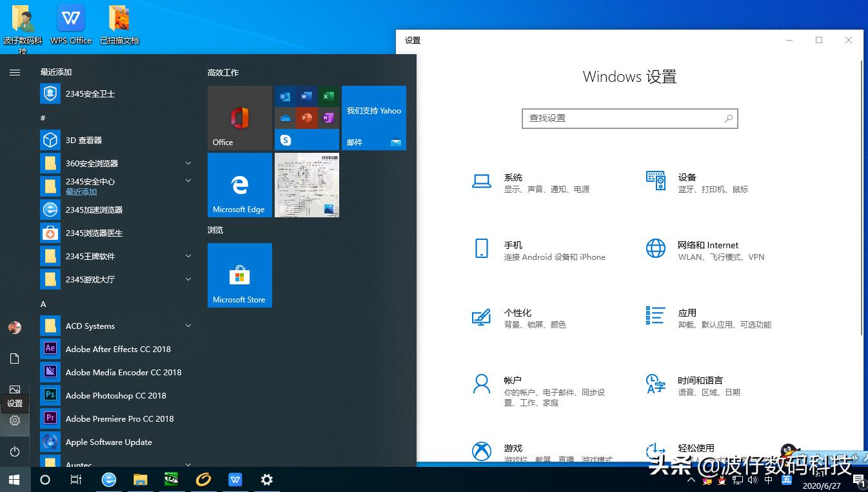Click the 查找设置 search box
Screen dimensions: 868x492
click(629, 119)
